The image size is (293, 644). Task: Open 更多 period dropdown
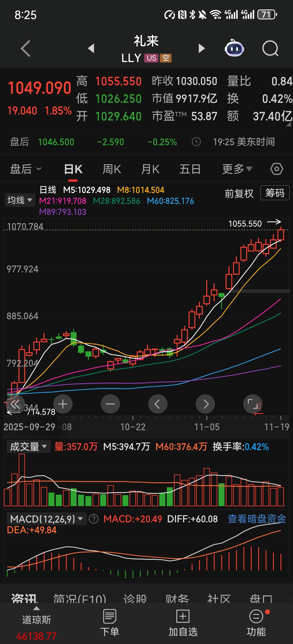coord(237,169)
